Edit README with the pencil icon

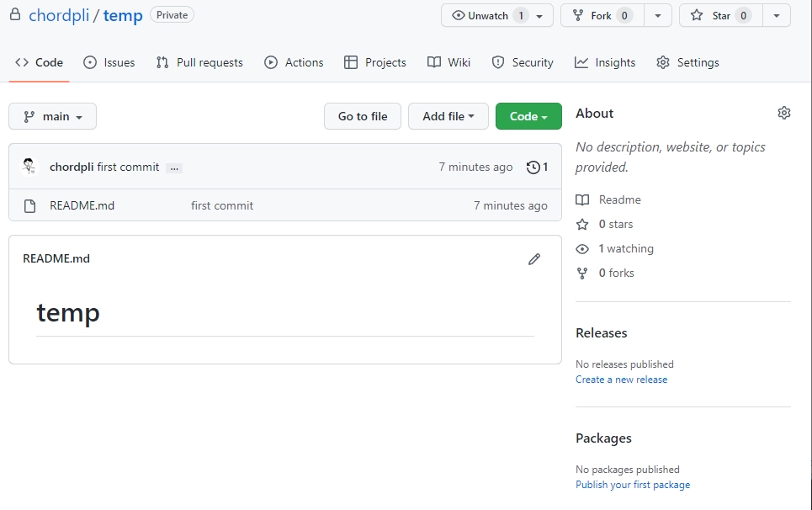tap(534, 259)
